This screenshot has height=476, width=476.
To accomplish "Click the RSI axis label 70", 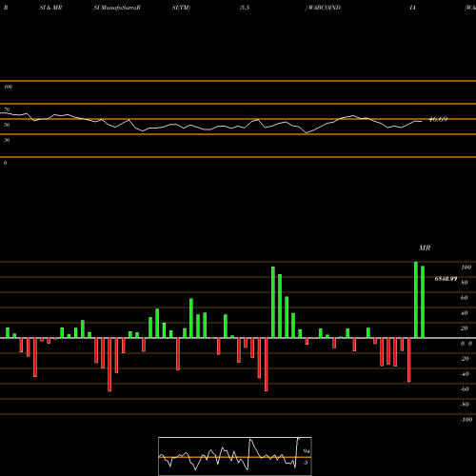I will coord(7,109).
